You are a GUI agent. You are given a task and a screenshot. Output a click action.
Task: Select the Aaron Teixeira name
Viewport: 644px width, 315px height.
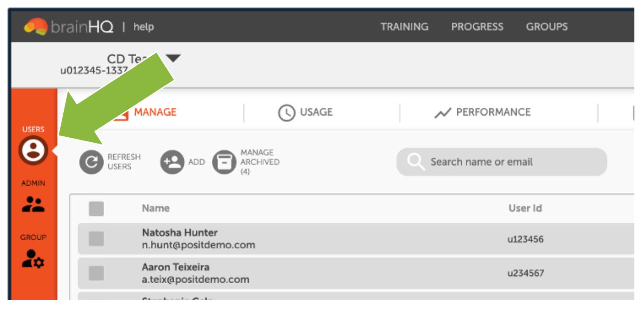[175, 267]
